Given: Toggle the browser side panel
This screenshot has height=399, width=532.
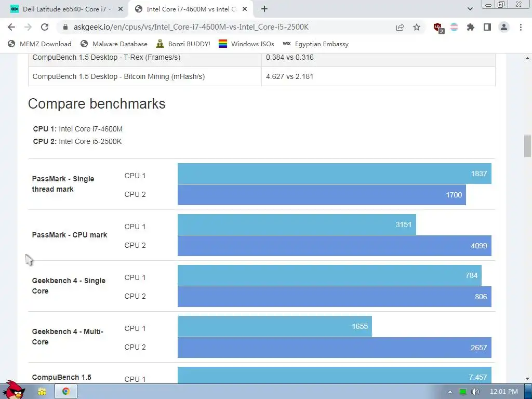Looking at the screenshot, I should 487,27.
